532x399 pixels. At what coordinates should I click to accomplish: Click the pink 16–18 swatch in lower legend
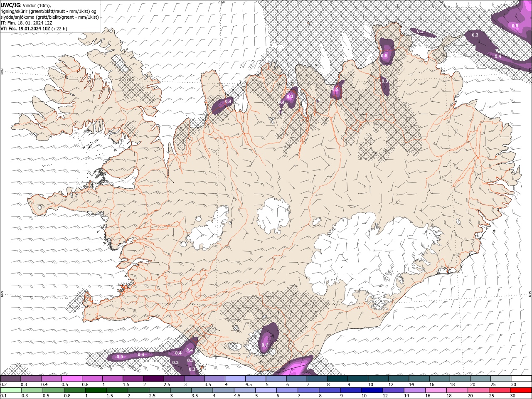tap(436, 390)
